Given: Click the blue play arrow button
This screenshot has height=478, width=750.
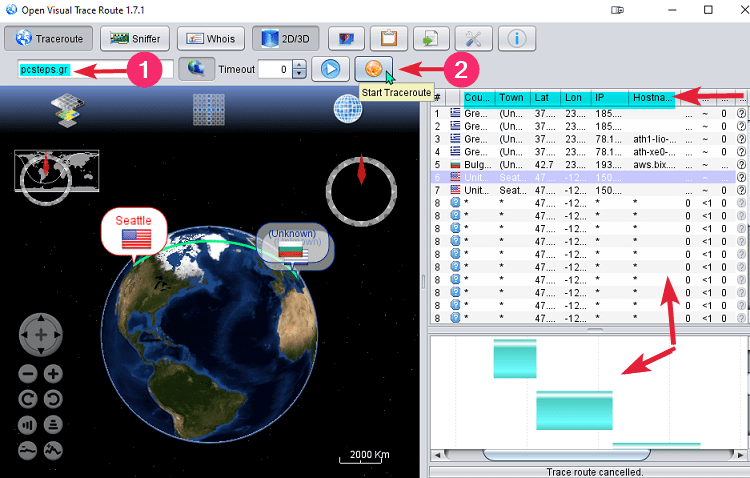Looking at the screenshot, I should click(x=331, y=69).
